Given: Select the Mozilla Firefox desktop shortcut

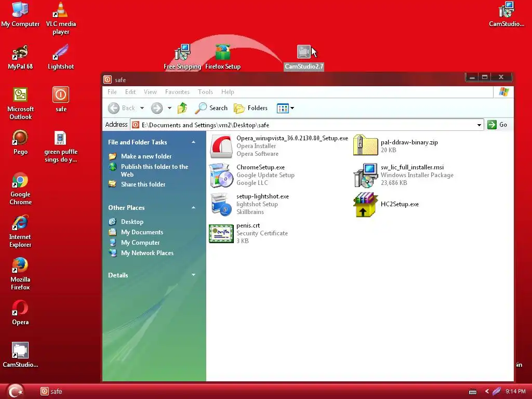Looking at the screenshot, I should (x=20, y=274).
